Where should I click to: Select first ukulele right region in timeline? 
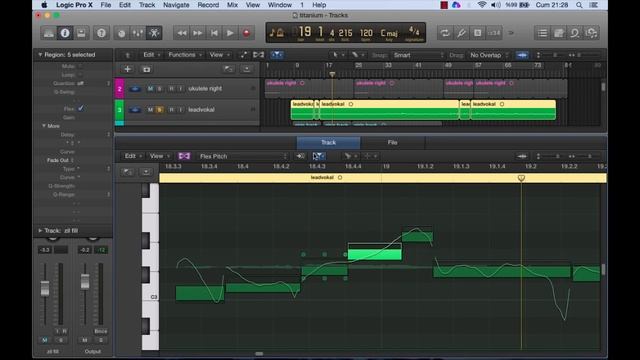[309, 89]
